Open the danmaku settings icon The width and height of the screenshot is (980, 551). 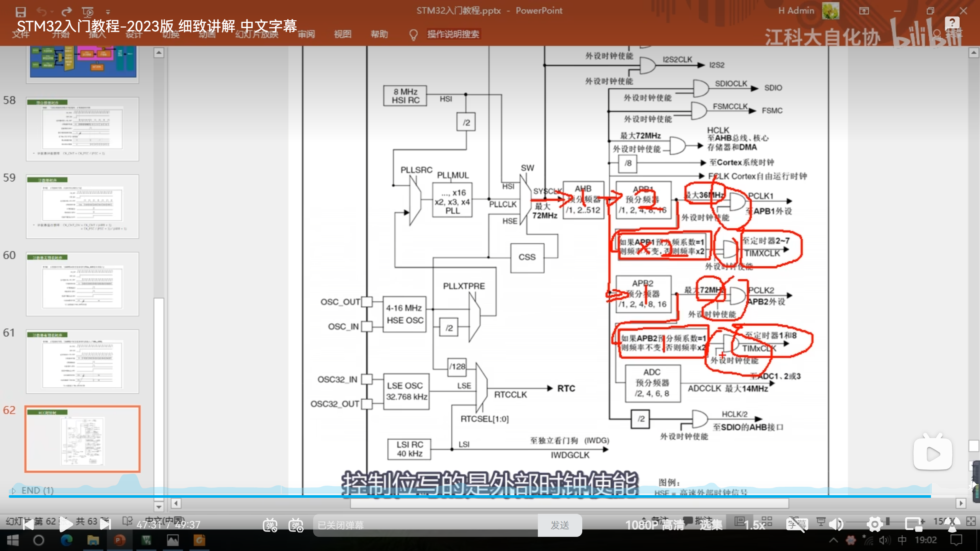coord(296,525)
